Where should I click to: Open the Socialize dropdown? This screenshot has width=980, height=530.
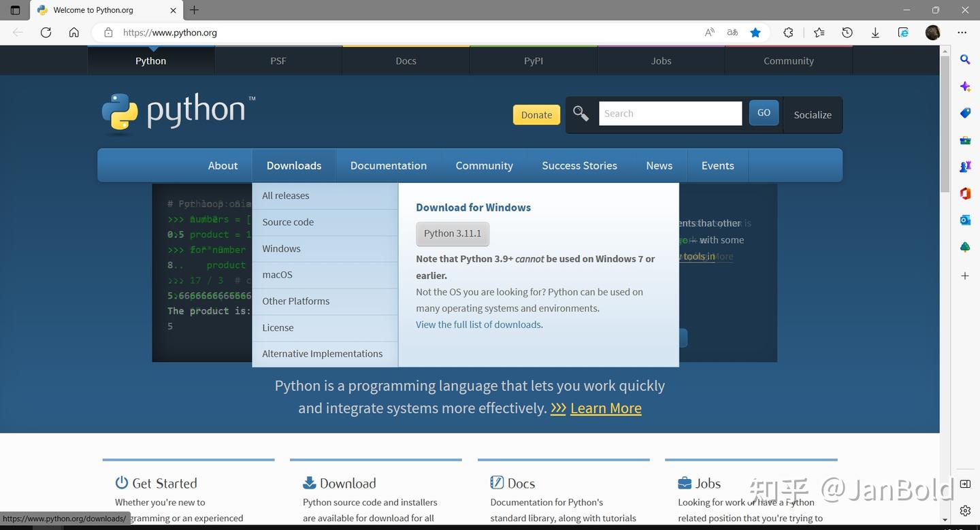point(813,115)
